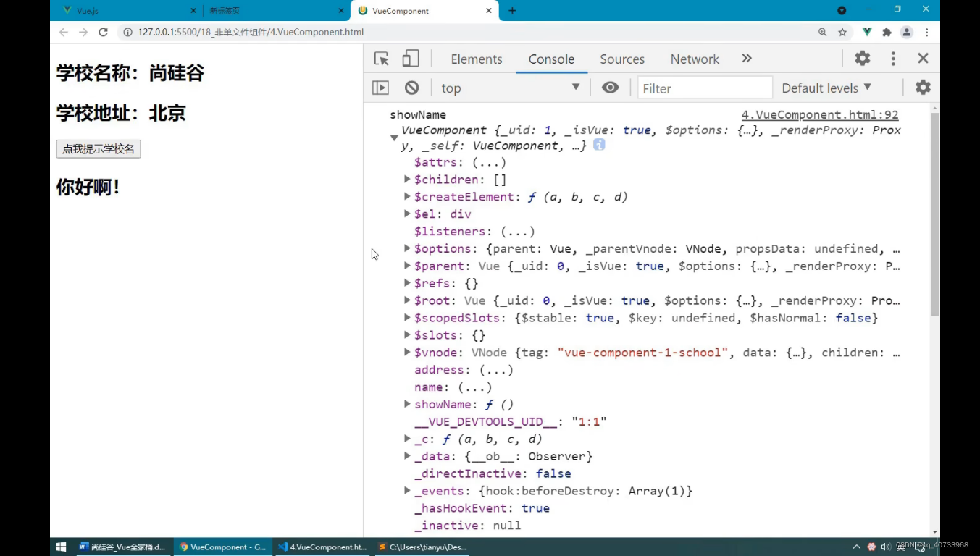The image size is (980, 556).
Task: Close the DevTools panel
Action: coord(923,59)
